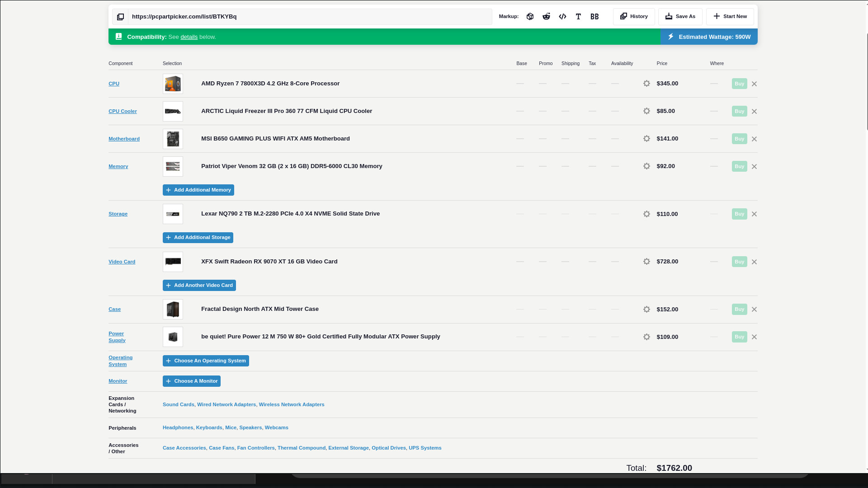This screenshot has height=488, width=868.
Task: Open price settings gear for the XFX Radeon RX 9070 XT
Action: [646, 262]
